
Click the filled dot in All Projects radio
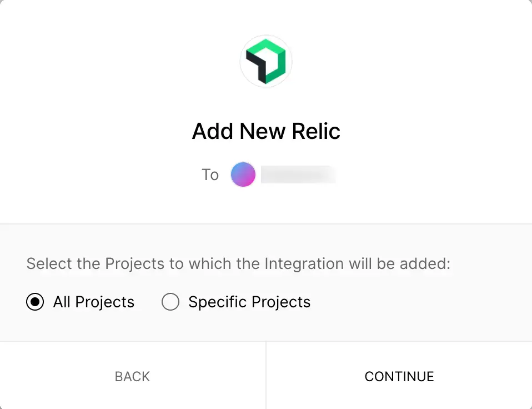[x=35, y=302]
